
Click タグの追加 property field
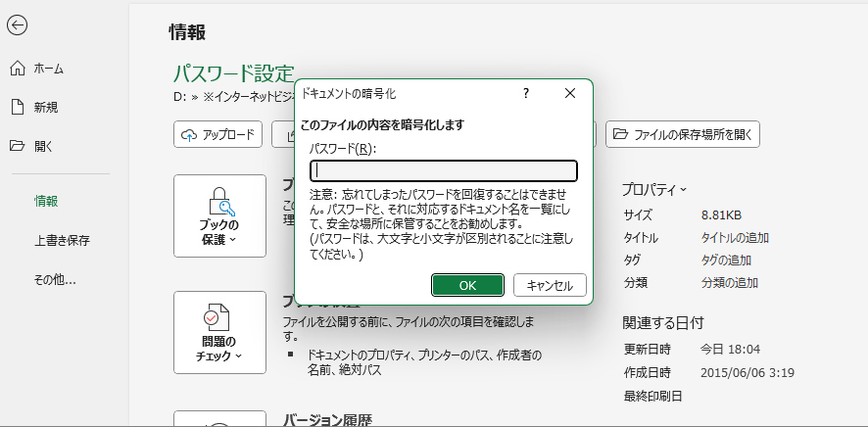pos(726,260)
